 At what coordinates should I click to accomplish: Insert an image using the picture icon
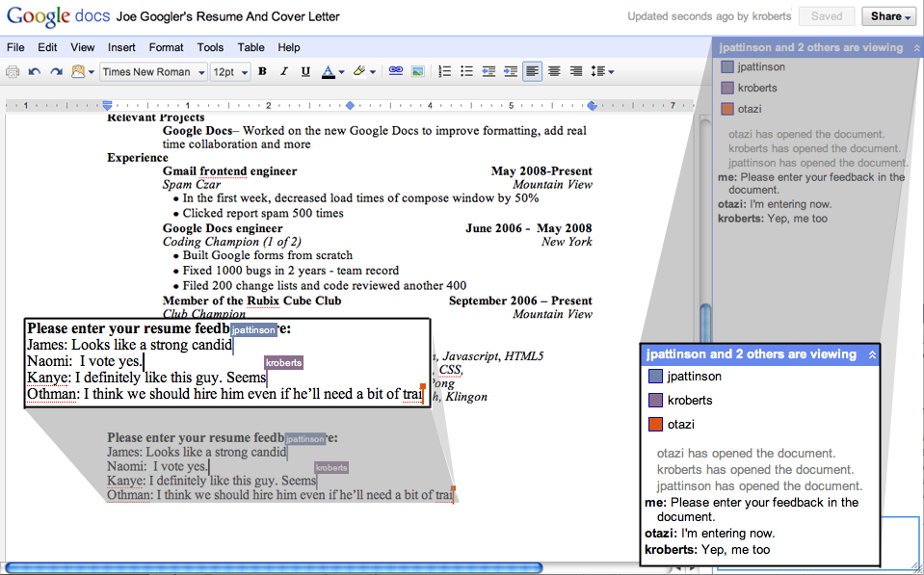coord(417,71)
